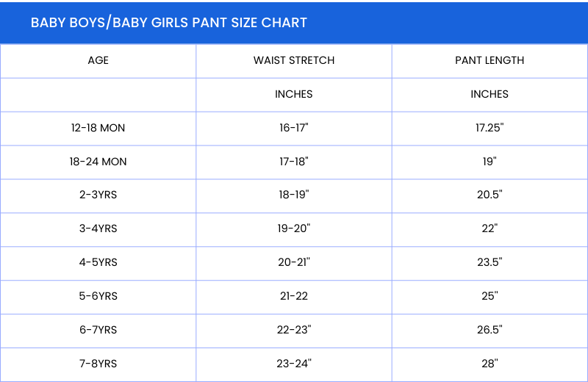
Task: Click the 16-17" waist stretch value
Action: (x=294, y=128)
